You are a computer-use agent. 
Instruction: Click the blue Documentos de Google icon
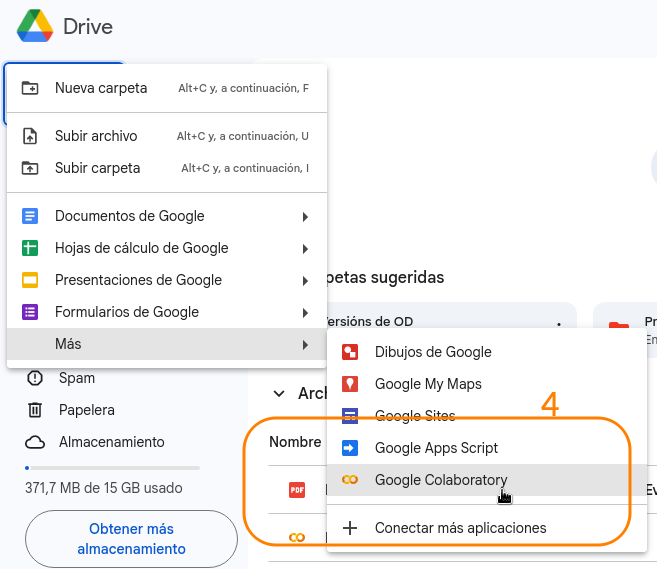coord(30,216)
